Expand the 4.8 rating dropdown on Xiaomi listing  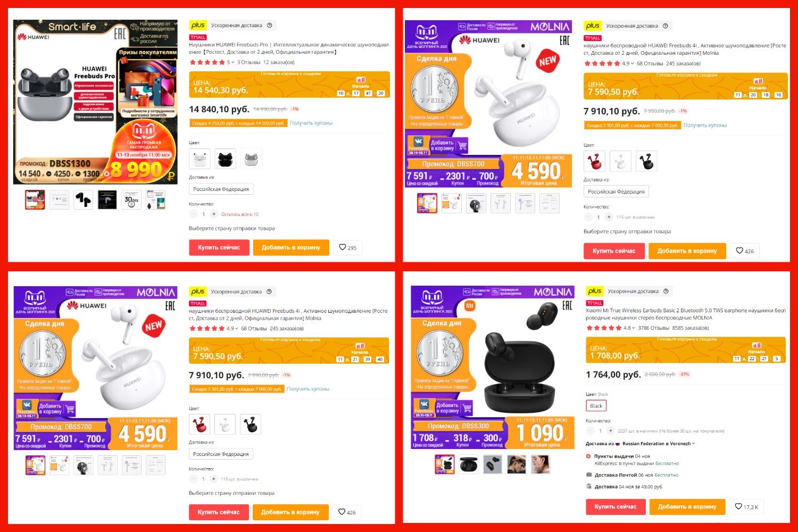[629, 328]
